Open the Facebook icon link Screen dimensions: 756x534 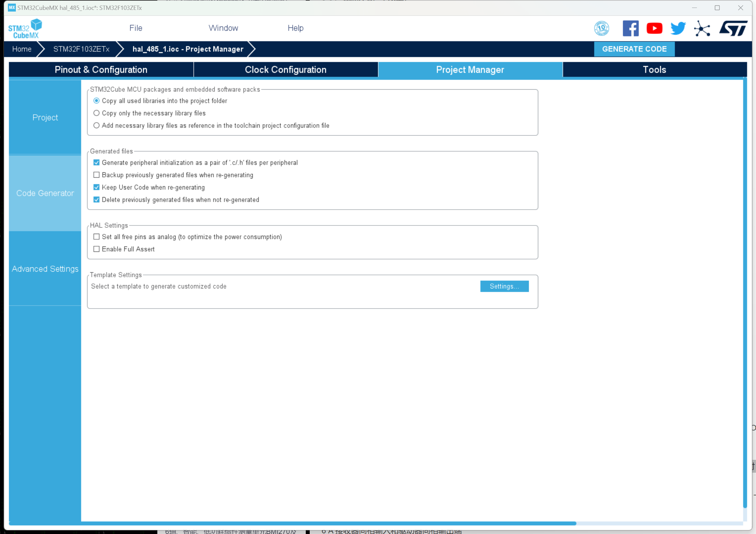click(630, 28)
